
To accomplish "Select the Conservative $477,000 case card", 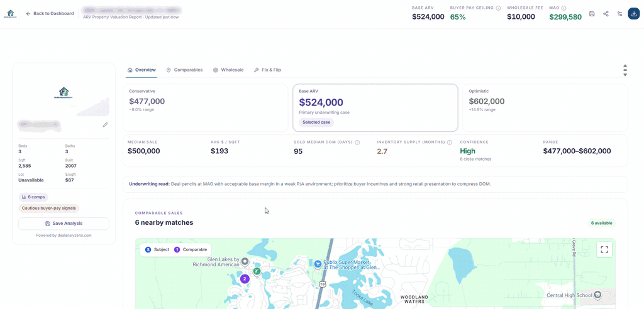I will click(x=206, y=108).
